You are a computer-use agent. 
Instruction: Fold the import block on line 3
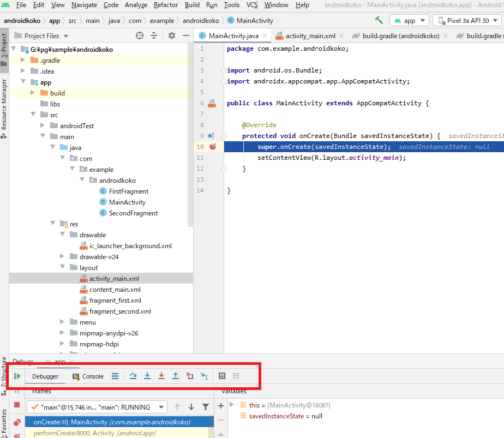pos(224,70)
